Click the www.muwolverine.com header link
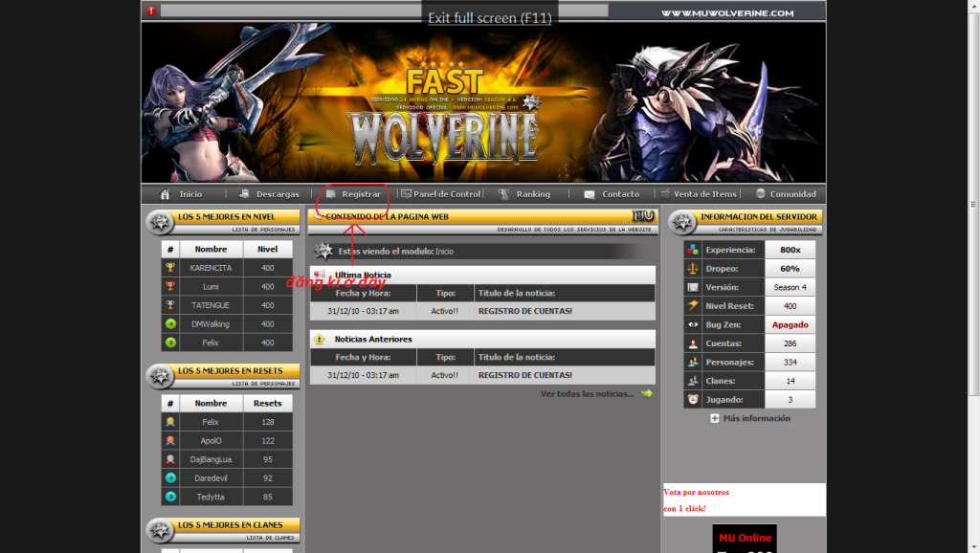 point(727,12)
